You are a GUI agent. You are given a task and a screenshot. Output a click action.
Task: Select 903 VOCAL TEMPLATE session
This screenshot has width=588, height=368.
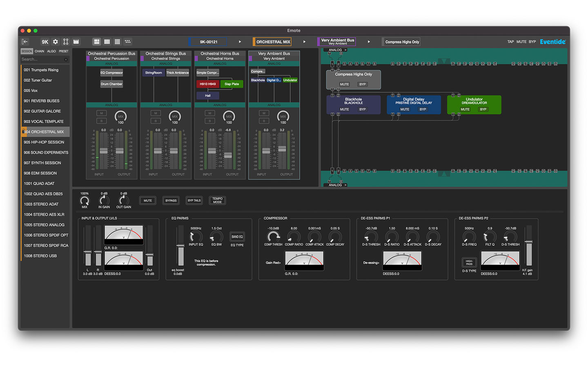(45, 121)
